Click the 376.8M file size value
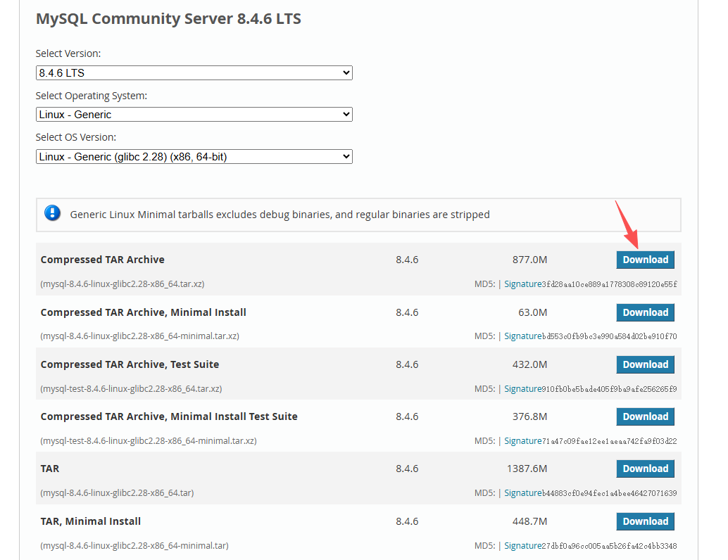 (x=529, y=416)
